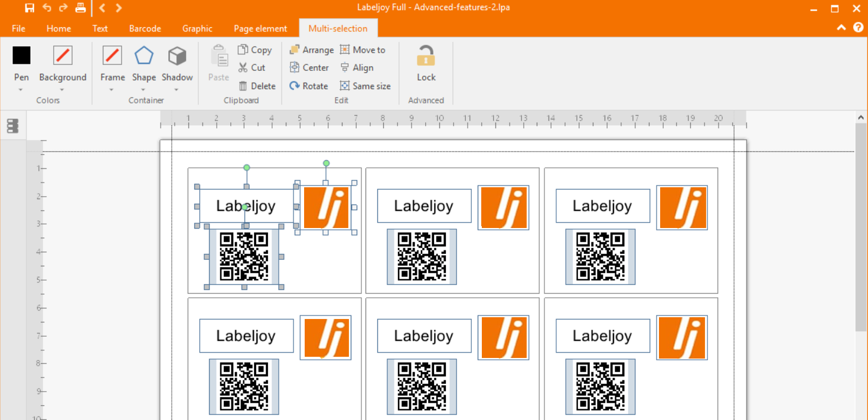This screenshot has width=868, height=420.
Task: Expand the Background dropdown arrow
Action: coord(62,90)
